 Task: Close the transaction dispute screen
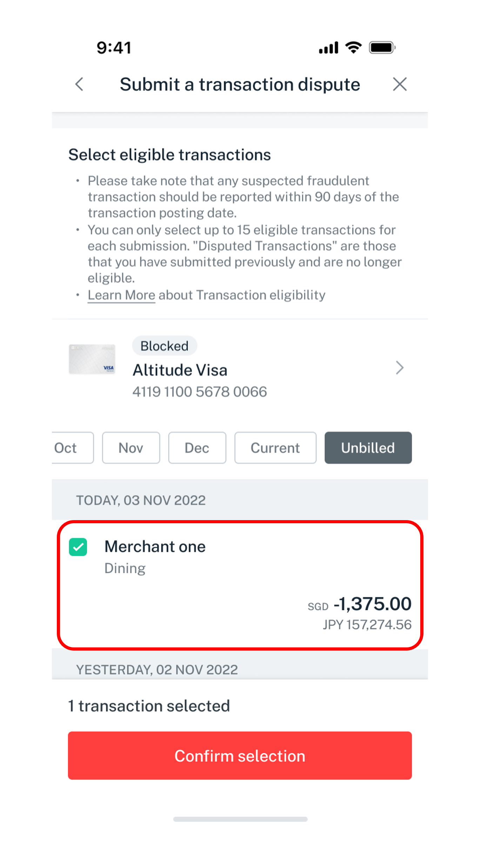coord(400,84)
